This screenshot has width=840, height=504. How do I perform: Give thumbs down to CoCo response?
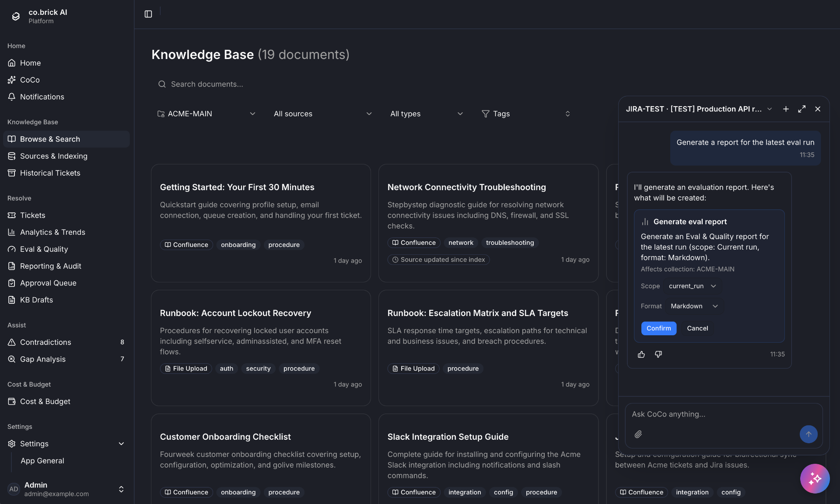pyautogui.click(x=658, y=355)
